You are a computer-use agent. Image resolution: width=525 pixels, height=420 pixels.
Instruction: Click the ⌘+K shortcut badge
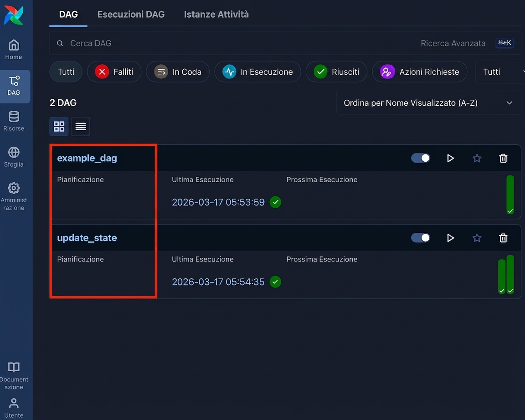(504, 43)
